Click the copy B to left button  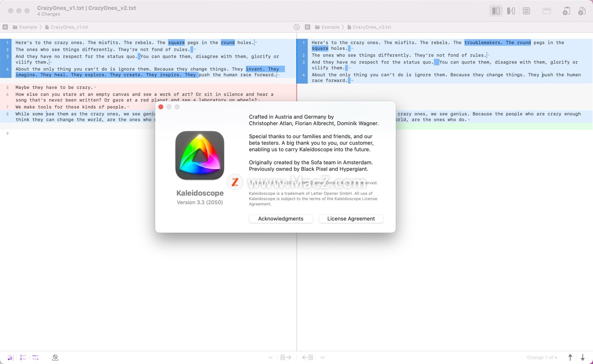[308, 357]
